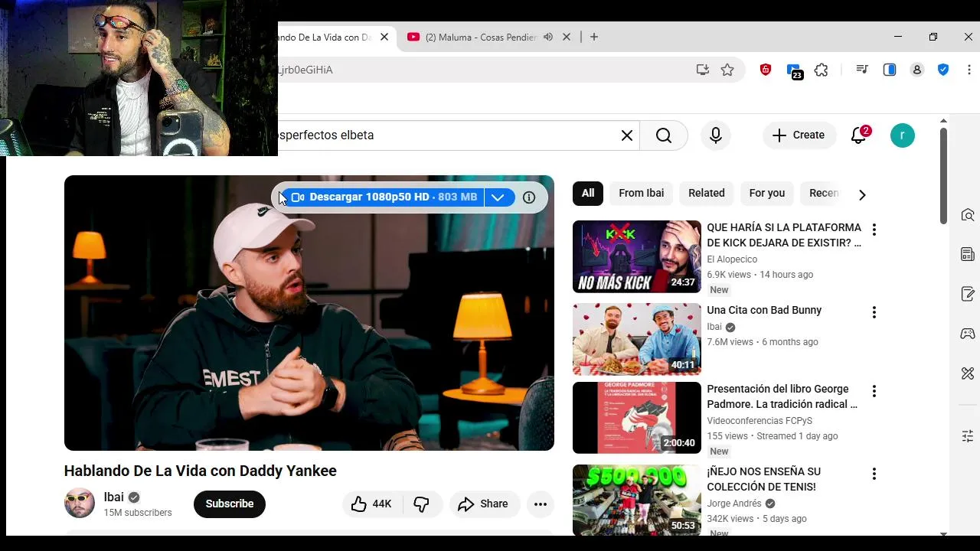
Task: Open the Una Cita con Bad Bunny thumbnail
Action: pyautogui.click(x=637, y=339)
